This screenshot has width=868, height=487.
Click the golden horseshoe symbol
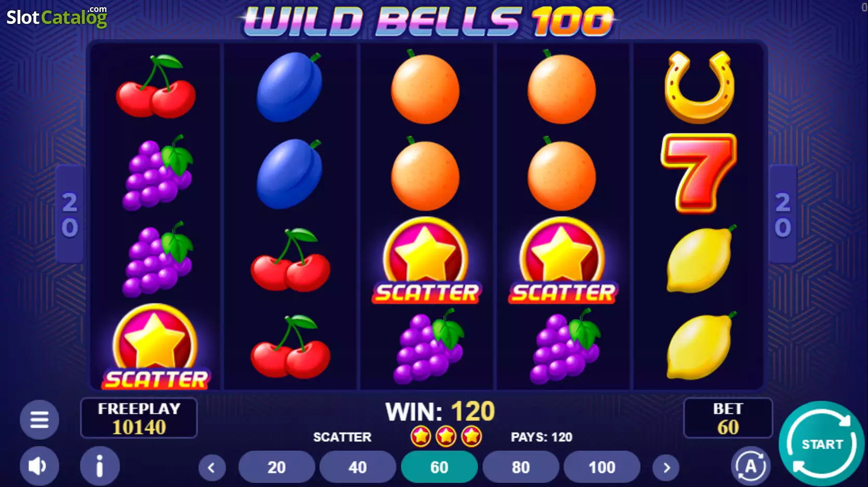[x=699, y=87]
